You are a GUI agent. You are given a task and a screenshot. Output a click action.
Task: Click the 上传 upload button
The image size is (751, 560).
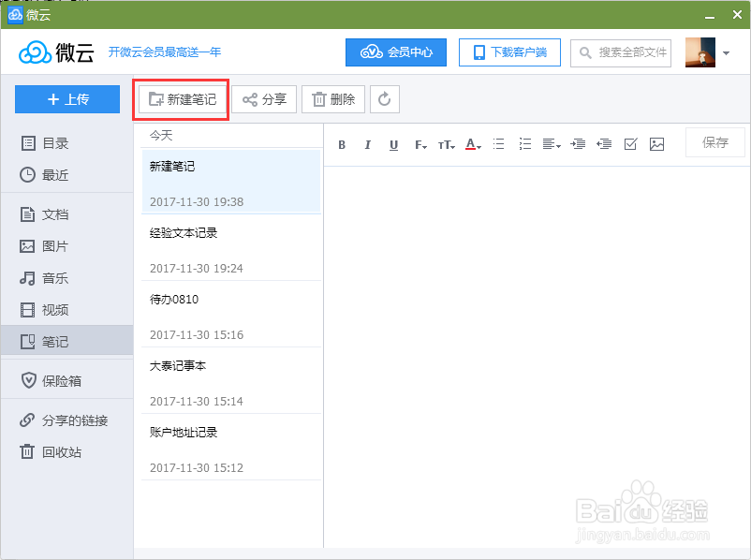[x=67, y=99]
